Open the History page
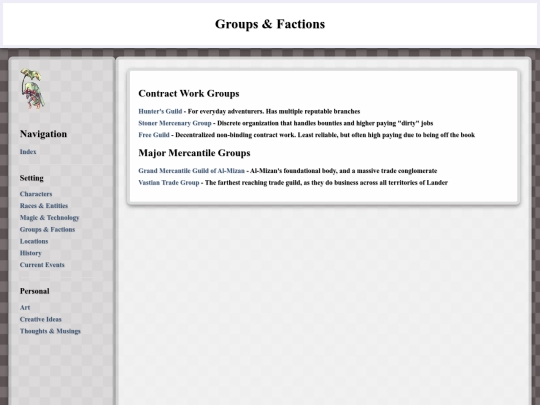 pos(30,253)
